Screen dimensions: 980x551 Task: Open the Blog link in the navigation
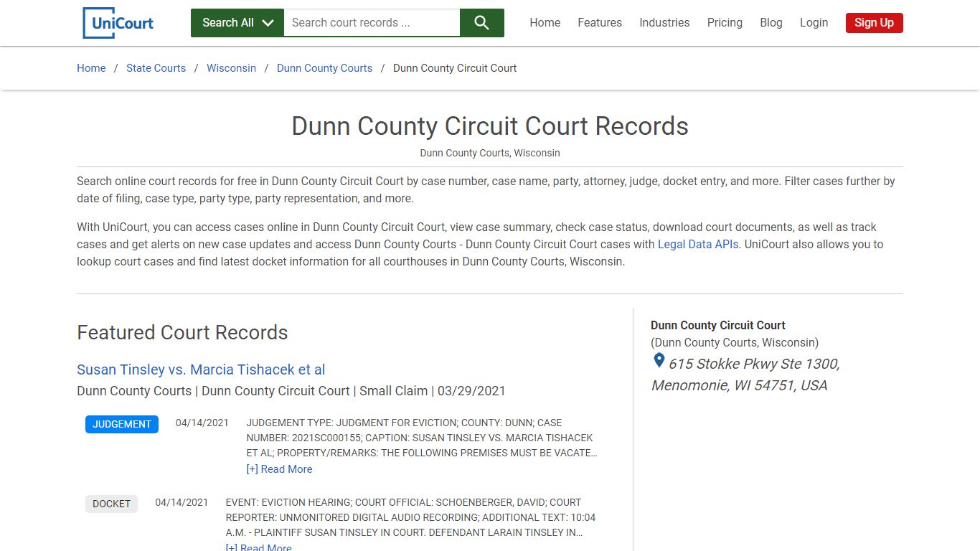click(771, 23)
